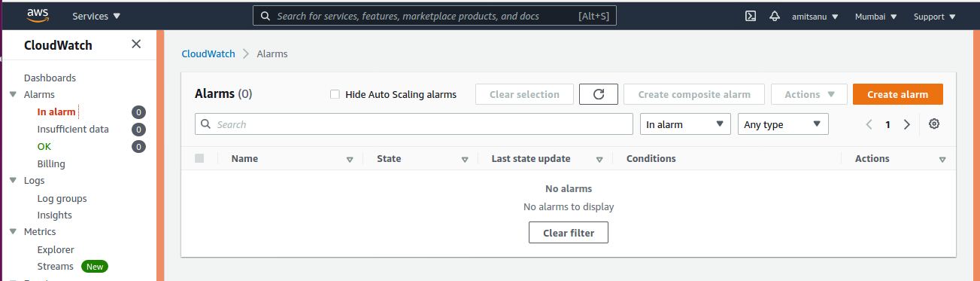Collapse the Logs sidebar section
The width and height of the screenshot is (980, 281).
click(13, 181)
